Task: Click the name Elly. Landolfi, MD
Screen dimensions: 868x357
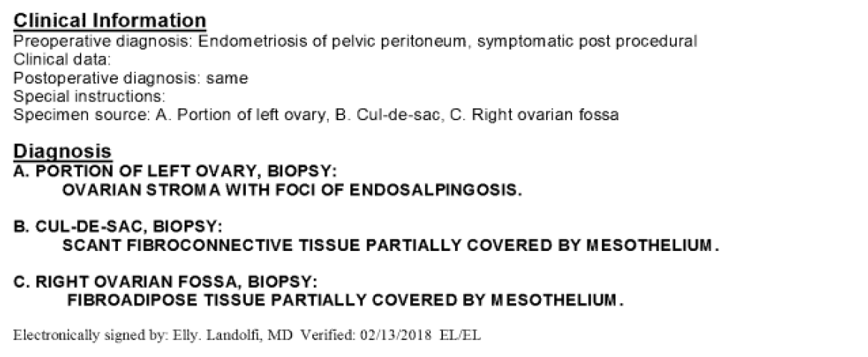Action: 232,335
